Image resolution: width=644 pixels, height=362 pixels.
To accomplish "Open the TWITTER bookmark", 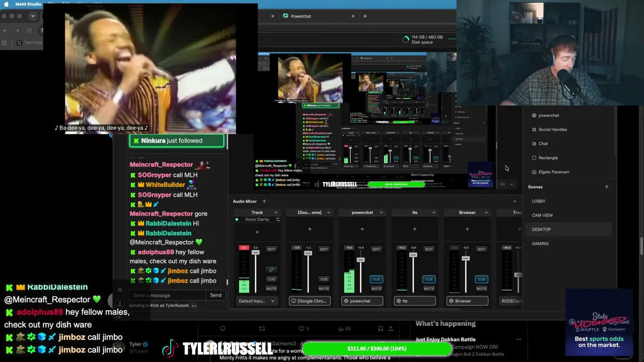I will coord(30,43).
